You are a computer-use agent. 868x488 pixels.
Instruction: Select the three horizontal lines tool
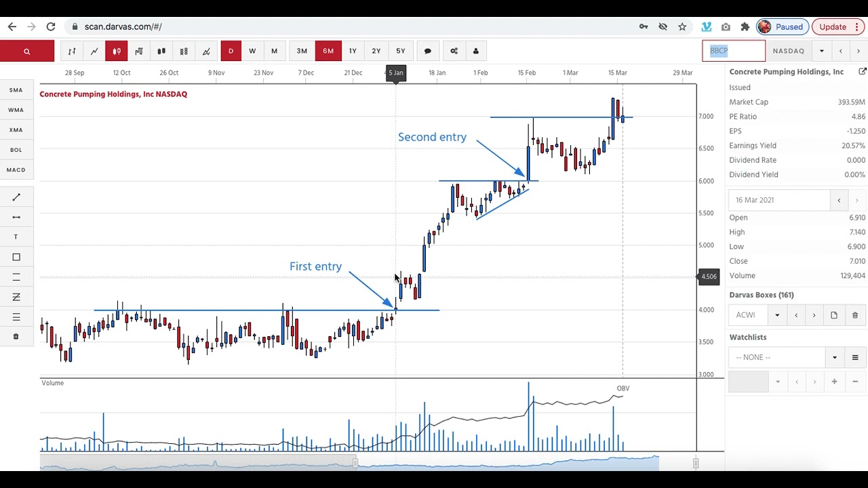pyautogui.click(x=16, y=317)
